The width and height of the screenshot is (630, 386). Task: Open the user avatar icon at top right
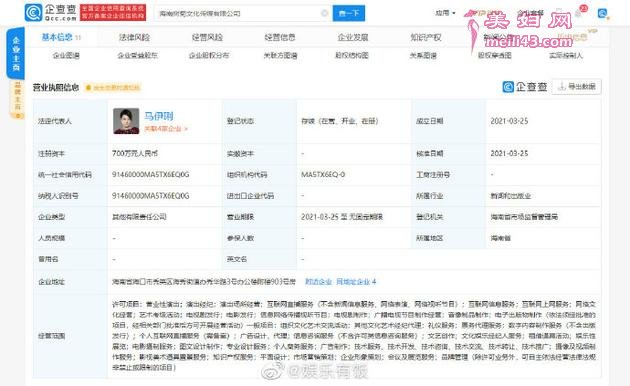[x=602, y=13]
